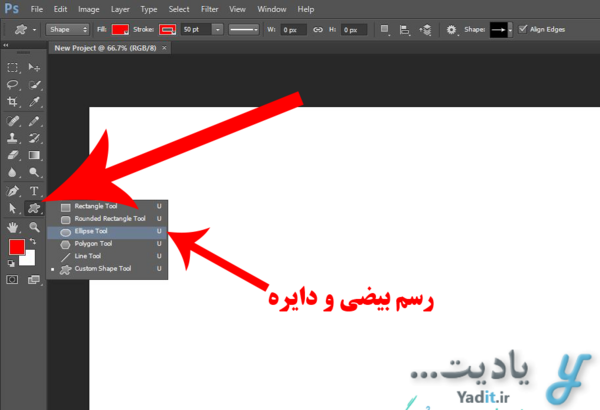Viewport: 600px width, 410px height.
Task: Choose Ellipse Tool from flyout
Action: point(108,231)
